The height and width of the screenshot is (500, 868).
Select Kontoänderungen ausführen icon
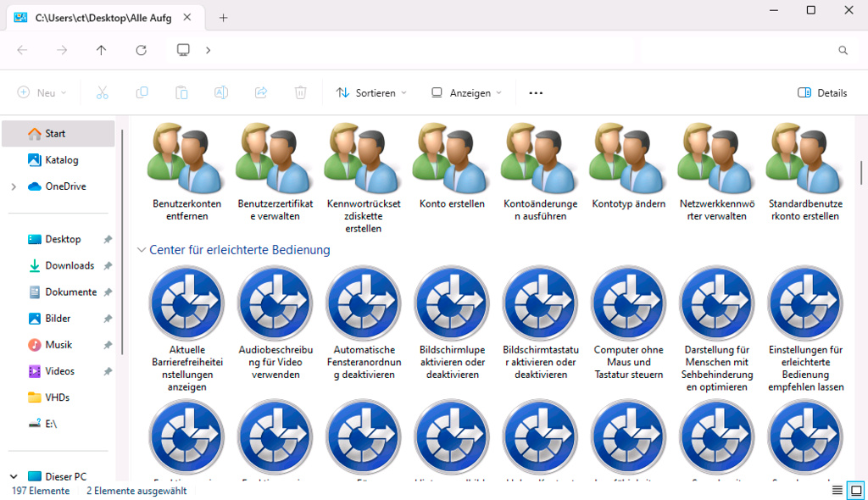coord(540,158)
